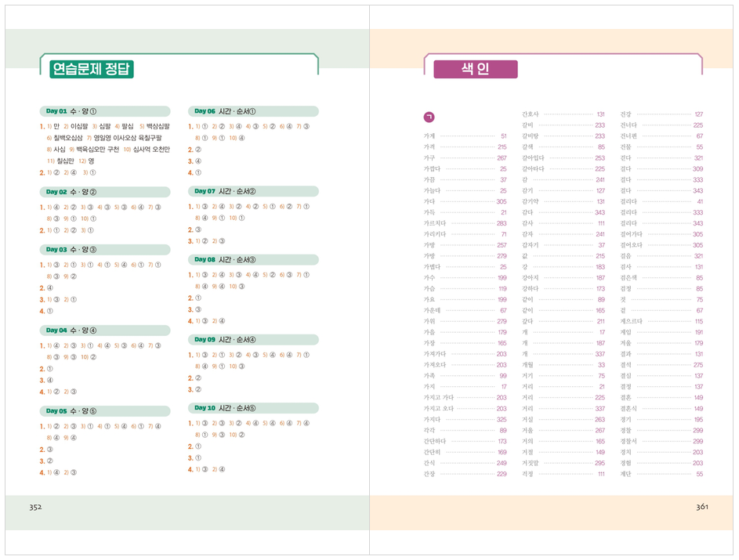
Task: Click the index entry 가끔
Action: tap(465, 179)
